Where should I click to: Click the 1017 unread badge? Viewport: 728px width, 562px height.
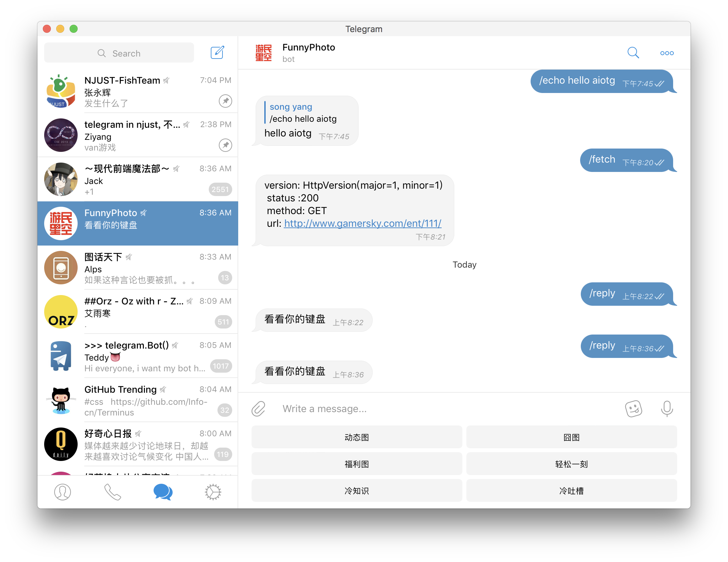point(221,366)
